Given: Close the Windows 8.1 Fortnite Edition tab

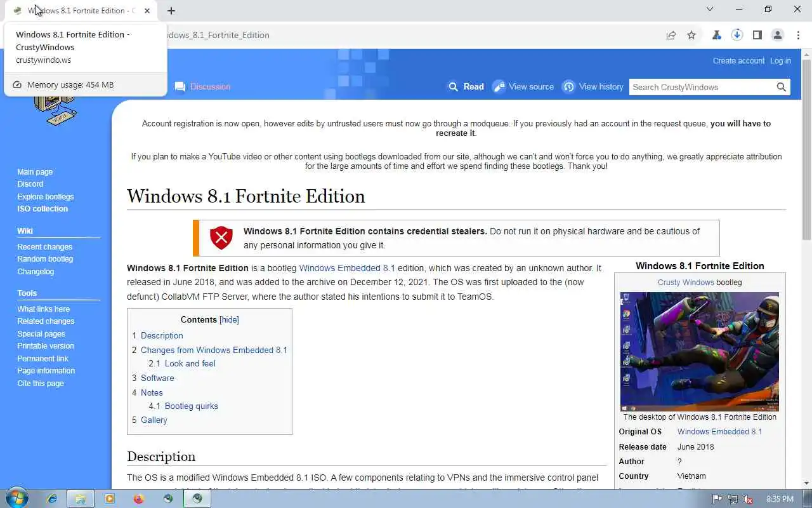Looking at the screenshot, I should [147, 11].
